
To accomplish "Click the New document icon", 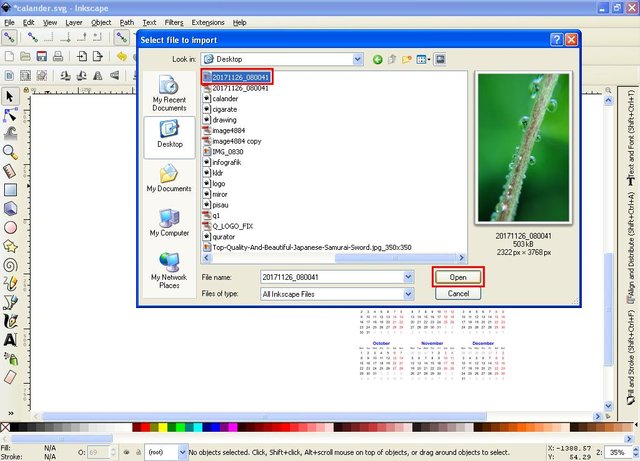I will [9, 56].
